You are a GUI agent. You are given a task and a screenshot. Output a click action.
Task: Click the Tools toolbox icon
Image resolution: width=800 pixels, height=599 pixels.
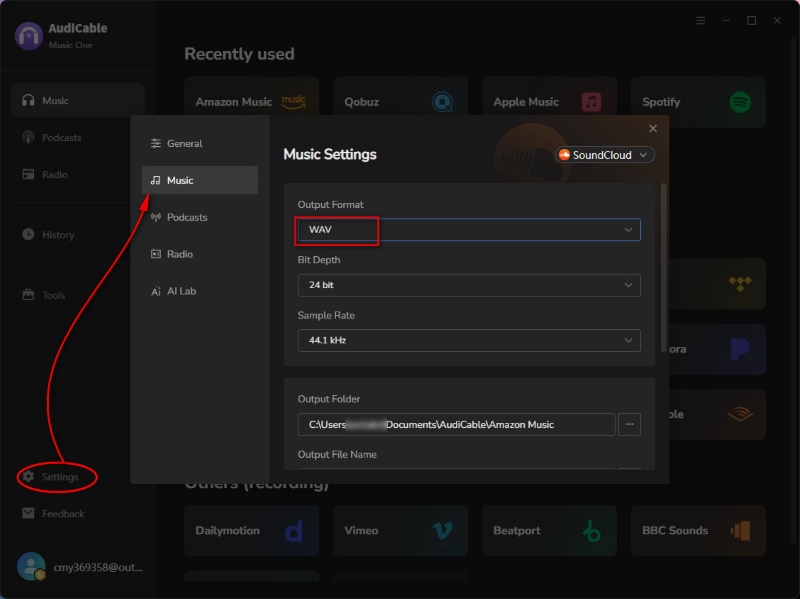[28, 294]
